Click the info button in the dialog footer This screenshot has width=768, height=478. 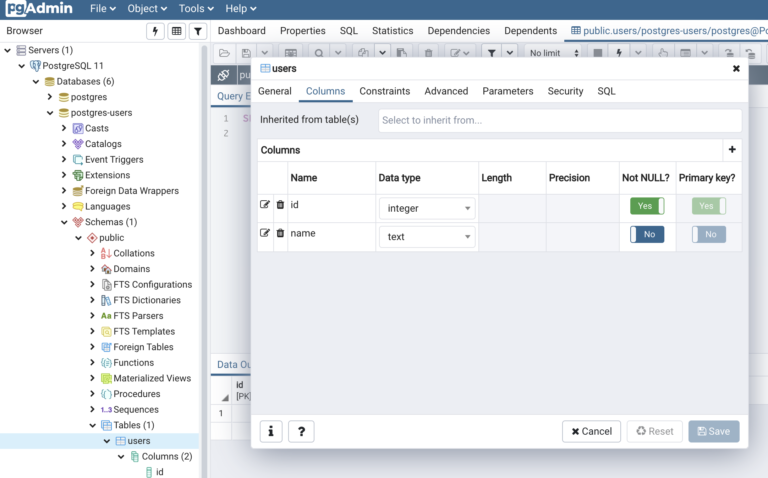271,431
